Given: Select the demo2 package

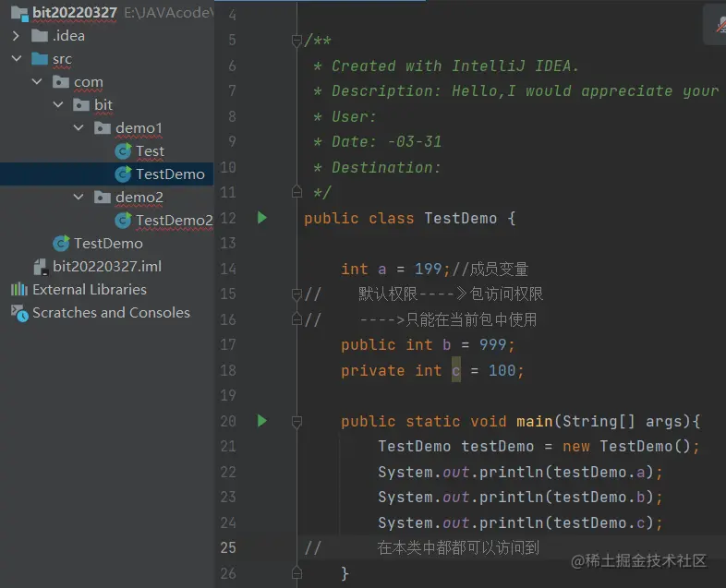Looking at the screenshot, I should coord(139,198).
